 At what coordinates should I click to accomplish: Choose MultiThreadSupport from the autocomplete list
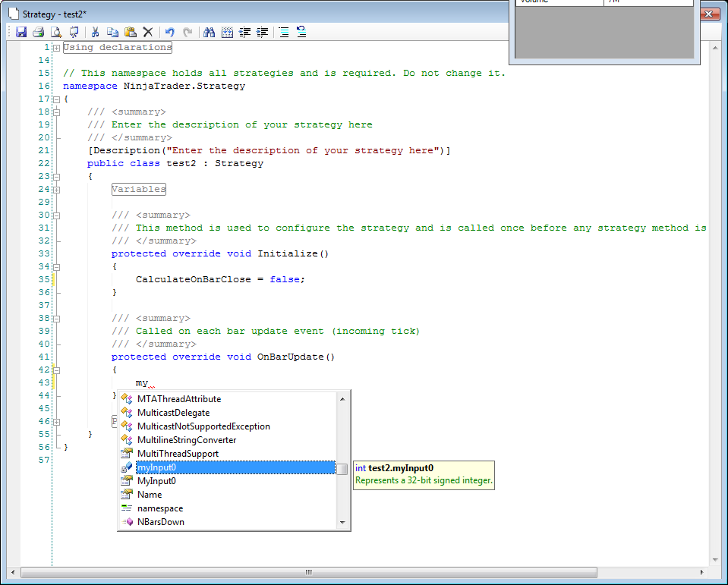pos(178,454)
